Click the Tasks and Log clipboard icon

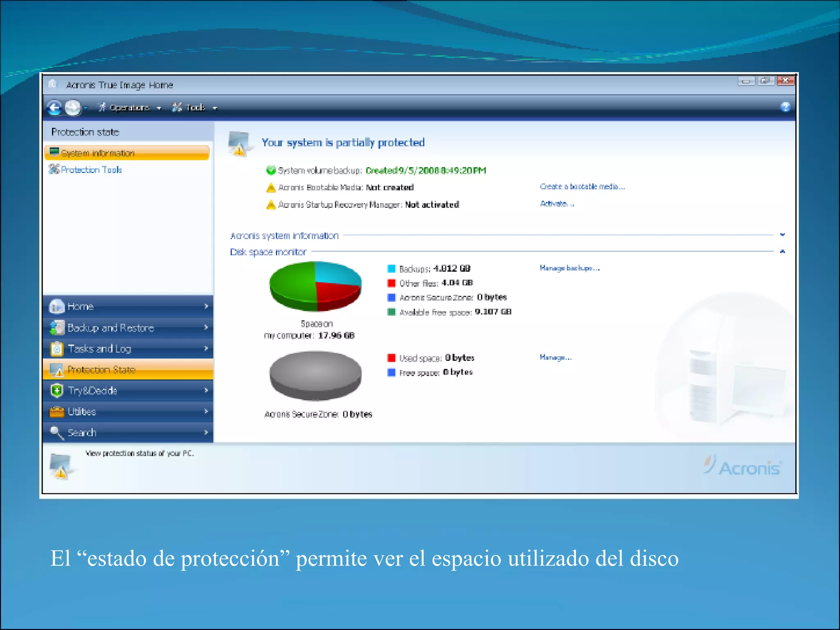pyautogui.click(x=57, y=349)
